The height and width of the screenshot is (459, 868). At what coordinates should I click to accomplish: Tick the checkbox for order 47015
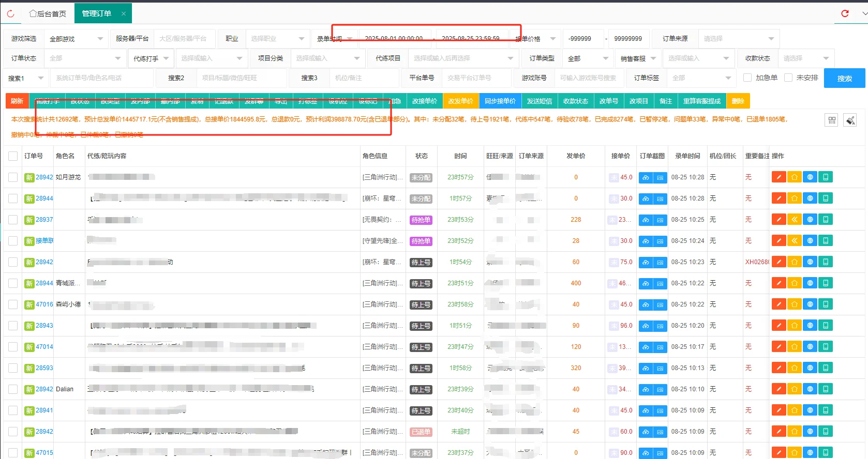pos(13,453)
